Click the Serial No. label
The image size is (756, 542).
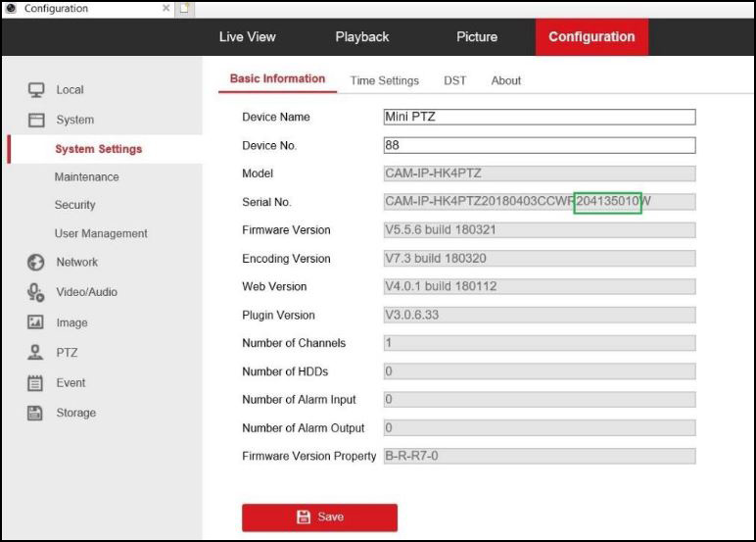pyautogui.click(x=266, y=202)
